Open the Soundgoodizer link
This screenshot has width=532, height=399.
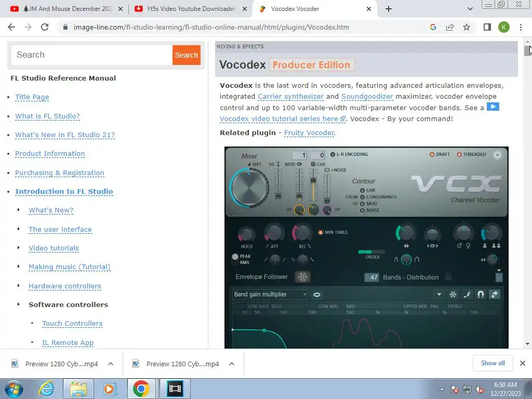tap(367, 96)
